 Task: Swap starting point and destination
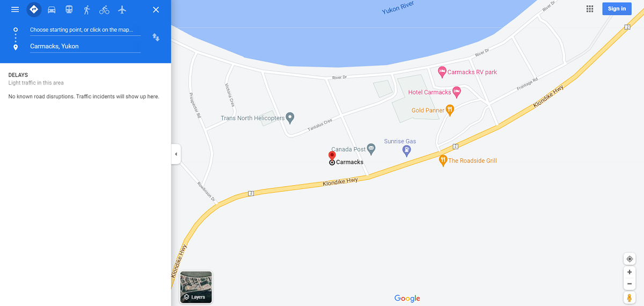[x=156, y=38]
